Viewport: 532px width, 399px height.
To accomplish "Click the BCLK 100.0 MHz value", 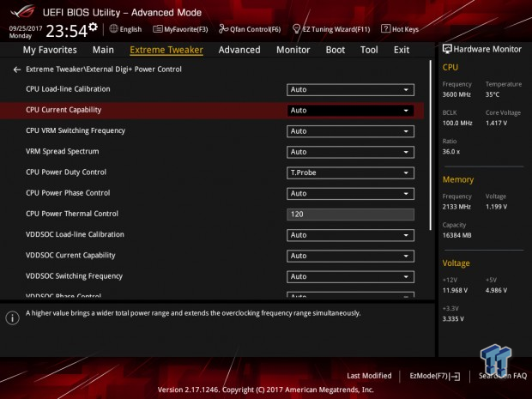I will 457,124.
